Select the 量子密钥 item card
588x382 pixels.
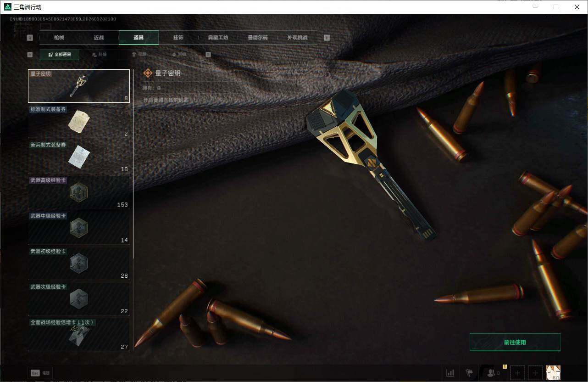pos(79,86)
